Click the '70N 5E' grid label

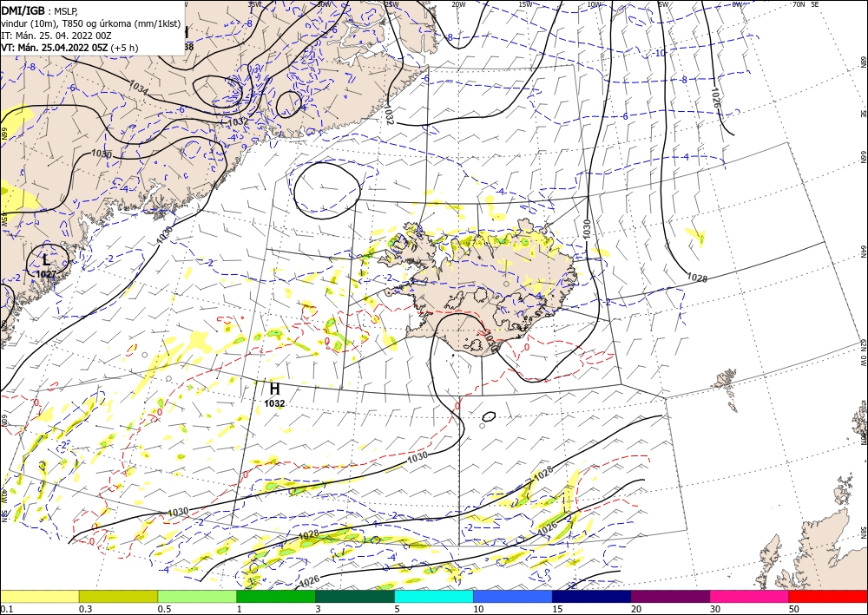[806, 4]
